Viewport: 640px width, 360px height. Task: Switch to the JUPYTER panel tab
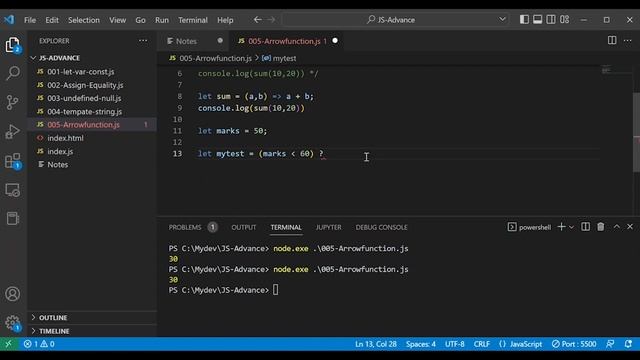(x=329, y=227)
